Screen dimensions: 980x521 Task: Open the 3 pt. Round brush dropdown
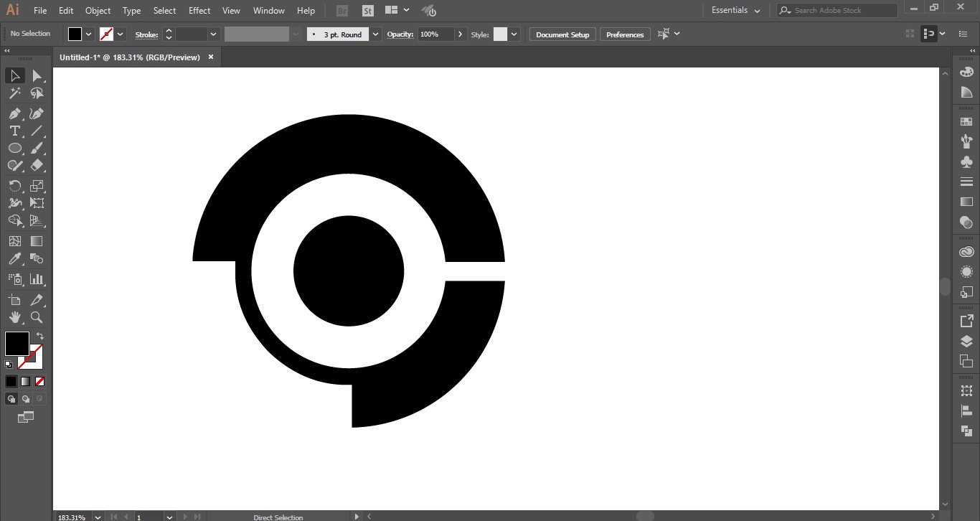[377, 34]
